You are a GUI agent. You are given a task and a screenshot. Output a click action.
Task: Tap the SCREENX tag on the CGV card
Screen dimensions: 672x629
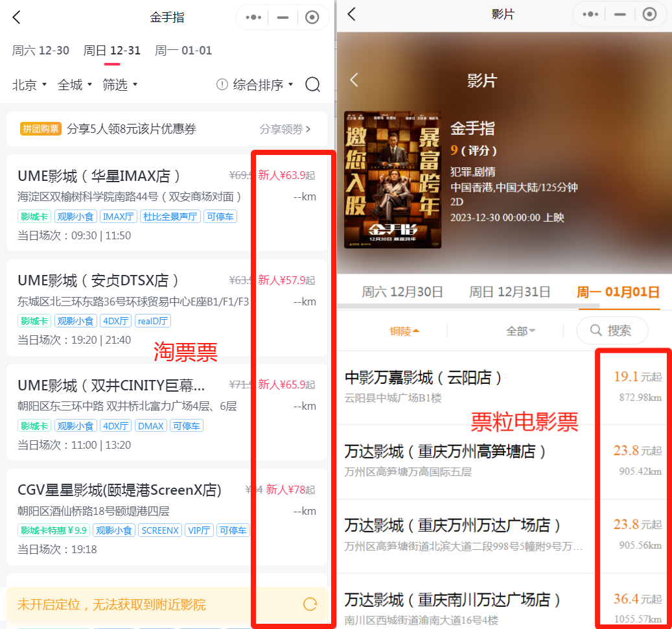click(160, 530)
